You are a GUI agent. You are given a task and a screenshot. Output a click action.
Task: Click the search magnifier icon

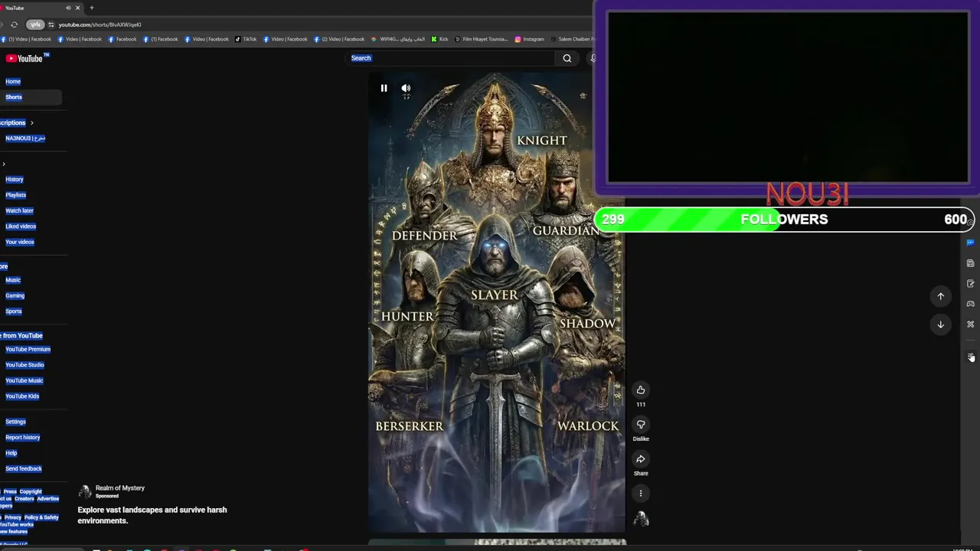[x=567, y=58]
